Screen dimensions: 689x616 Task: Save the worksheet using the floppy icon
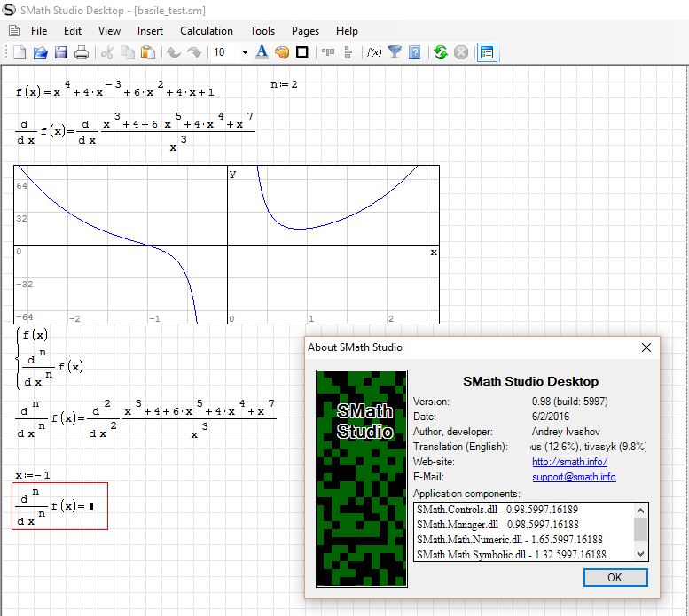(61, 52)
